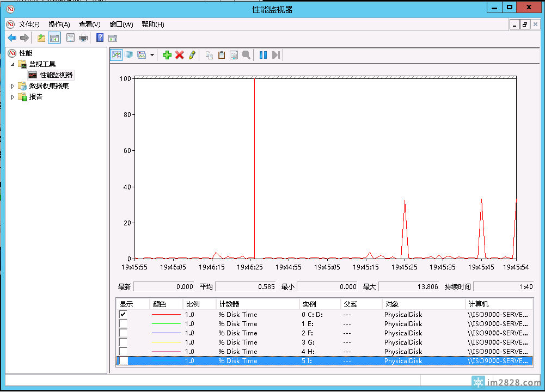Screen dimensions: 545x392
Task: Click the yellow line swatch for 3 G:
Action: tap(166, 342)
